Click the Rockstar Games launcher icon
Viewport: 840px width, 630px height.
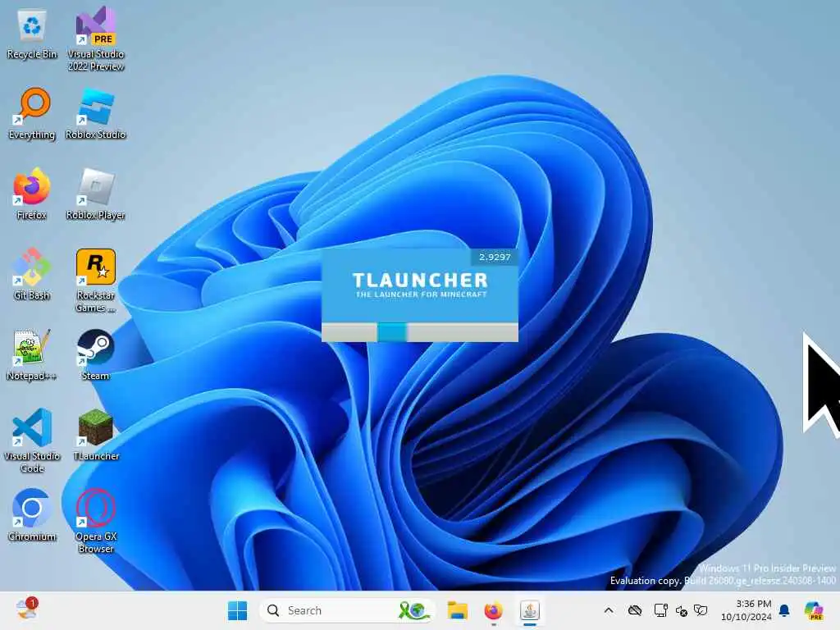coord(95,281)
